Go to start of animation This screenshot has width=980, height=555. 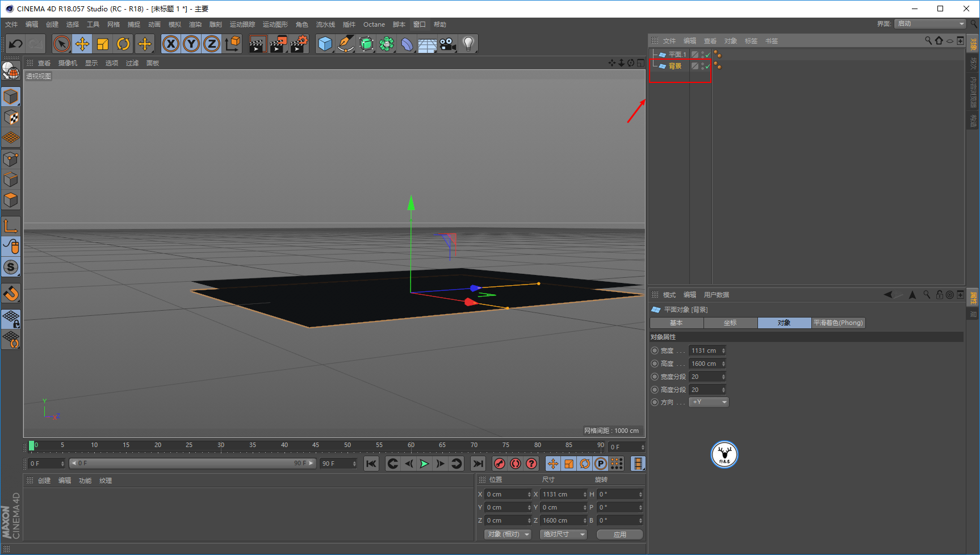point(371,464)
